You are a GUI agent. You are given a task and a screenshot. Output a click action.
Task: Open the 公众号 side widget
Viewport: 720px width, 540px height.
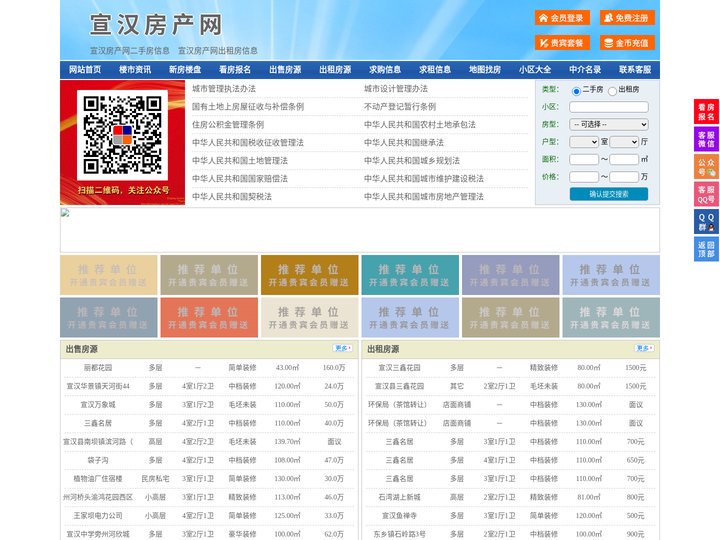[x=706, y=167]
